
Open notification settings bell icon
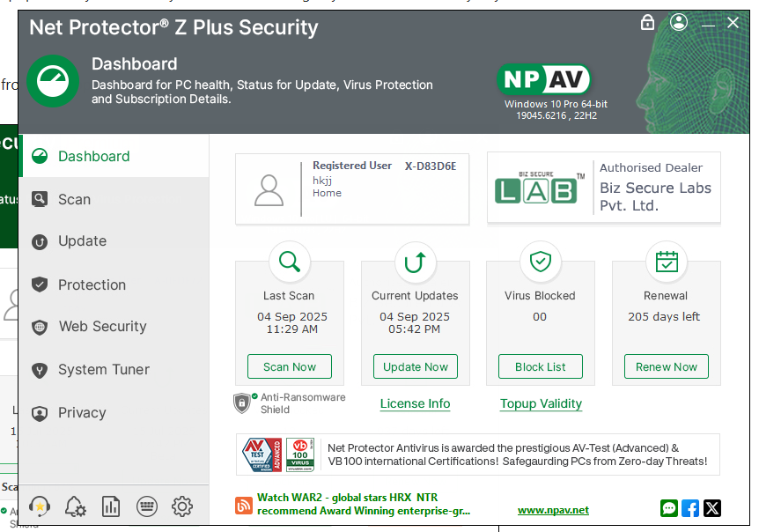pos(76,506)
